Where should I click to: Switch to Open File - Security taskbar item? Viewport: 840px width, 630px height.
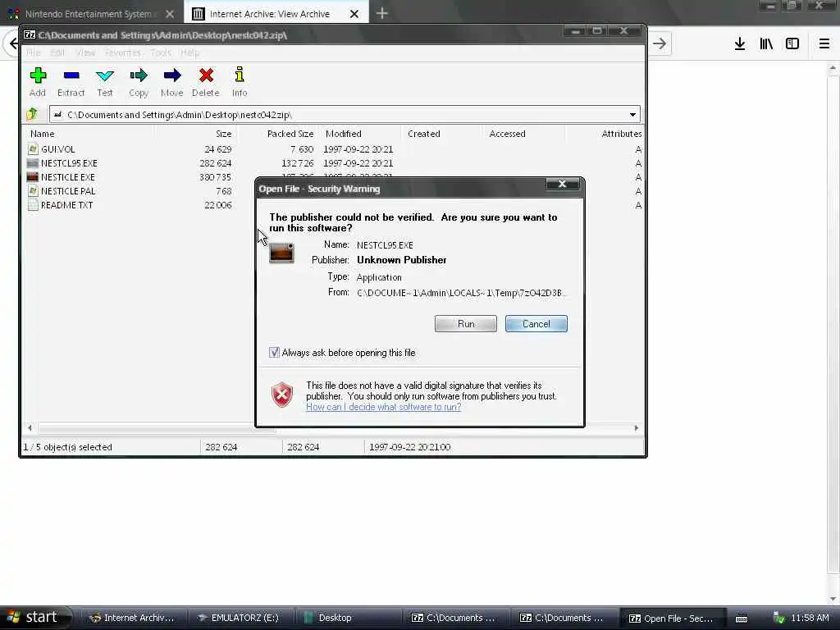672,619
